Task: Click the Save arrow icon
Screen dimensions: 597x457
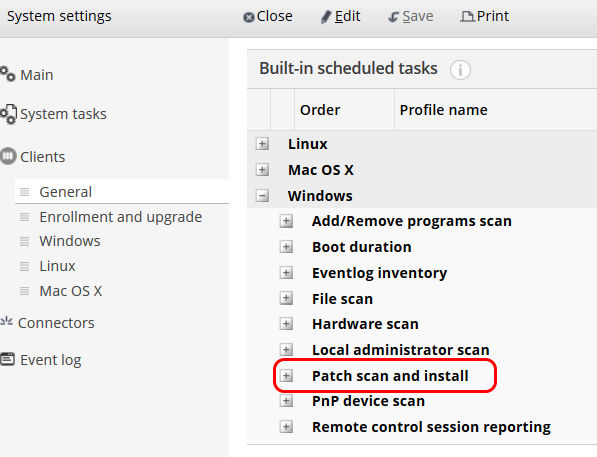Action: (393, 17)
